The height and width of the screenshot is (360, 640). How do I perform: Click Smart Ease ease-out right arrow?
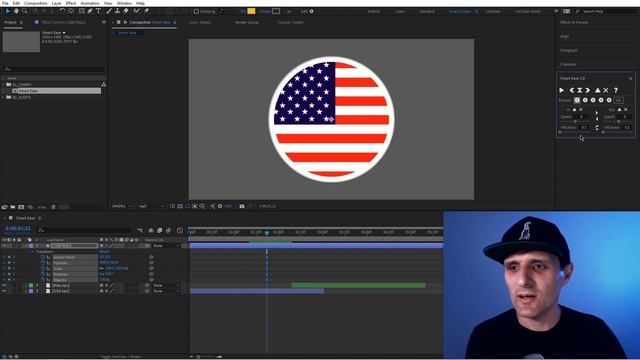coord(588,90)
